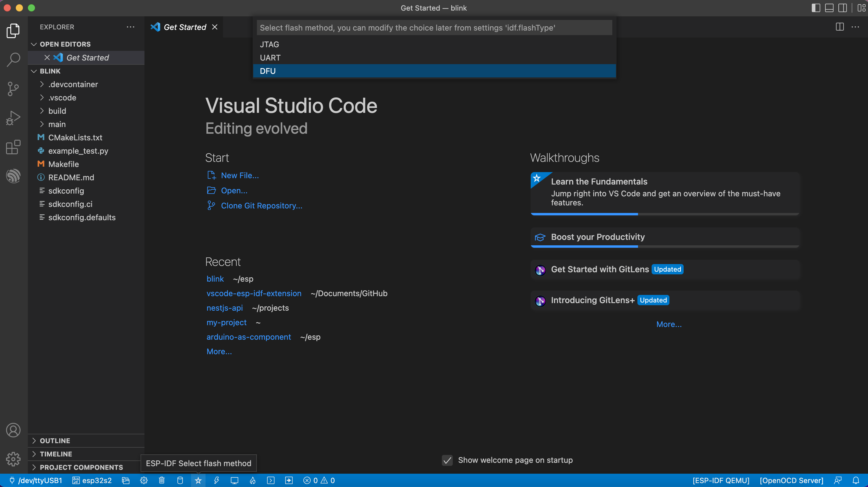
Task: Run full clean with the trash icon
Action: 161,480
